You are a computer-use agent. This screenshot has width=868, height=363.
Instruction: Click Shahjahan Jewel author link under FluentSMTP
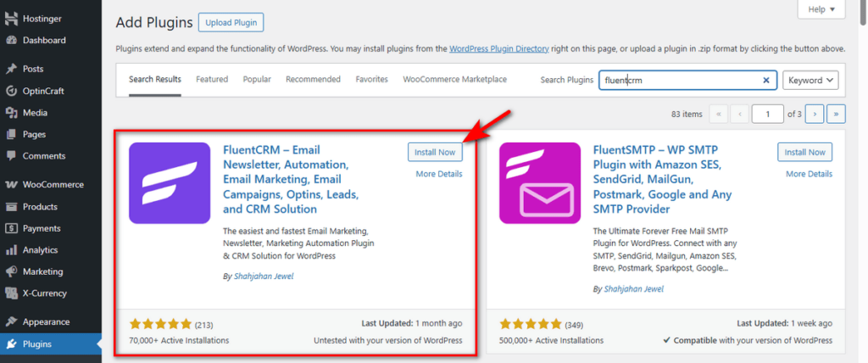pos(634,288)
